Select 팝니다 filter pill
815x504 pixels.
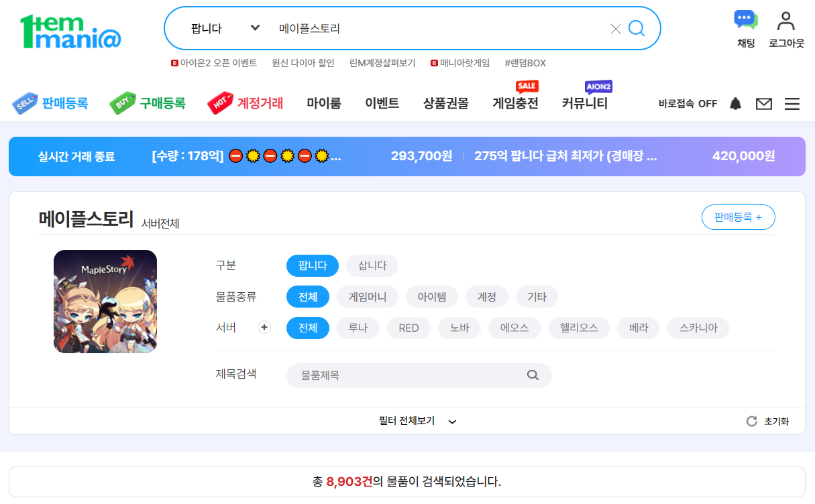[313, 265]
